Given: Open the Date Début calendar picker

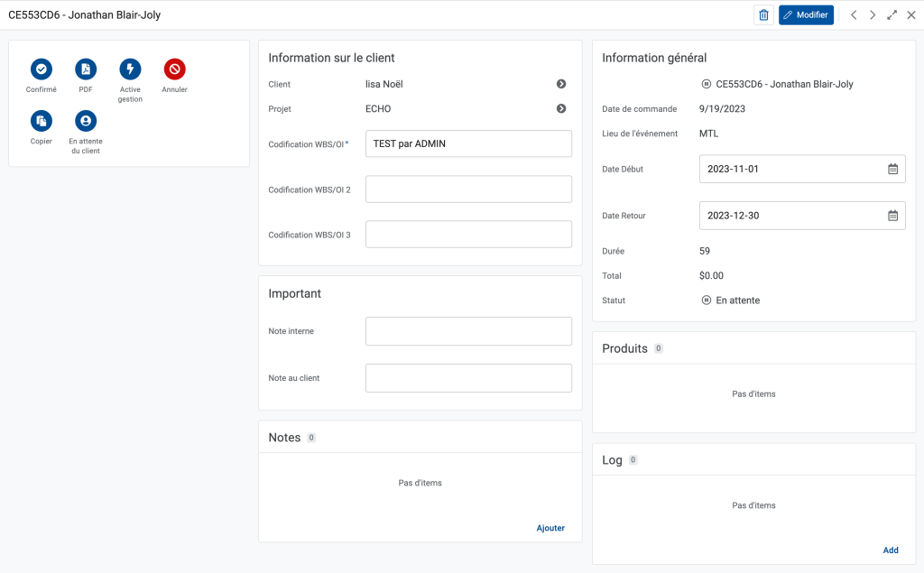Looking at the screenshot, I should click(892, 169).
